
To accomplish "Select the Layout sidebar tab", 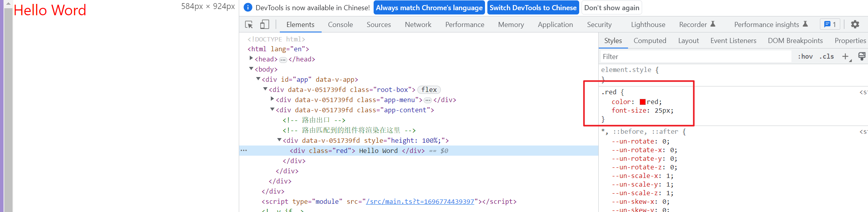I will (x=689, y=41).
